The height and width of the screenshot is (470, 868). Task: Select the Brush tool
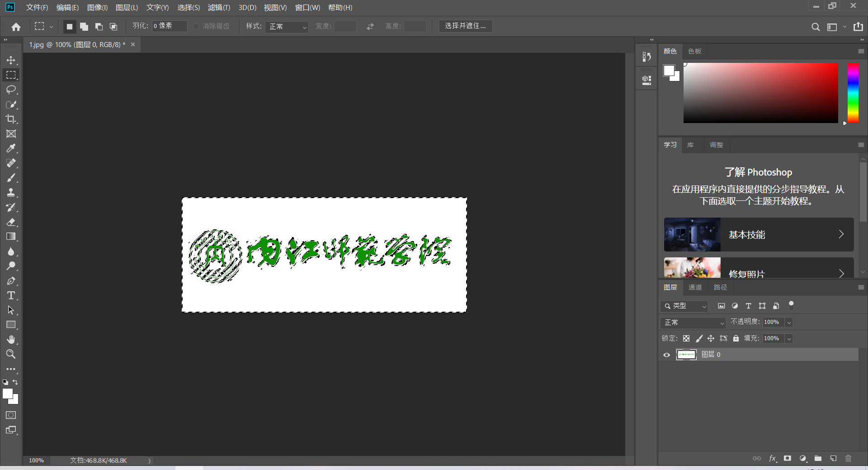(x=11, y=178)
